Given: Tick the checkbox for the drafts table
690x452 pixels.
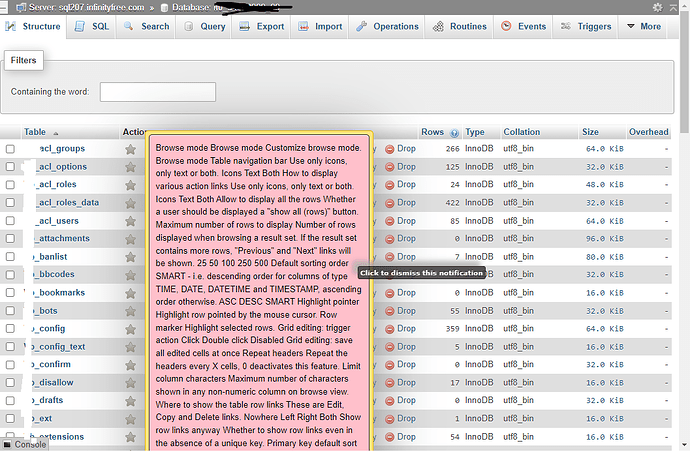Looking at the screenshot, I should click(x=11, y=401).
